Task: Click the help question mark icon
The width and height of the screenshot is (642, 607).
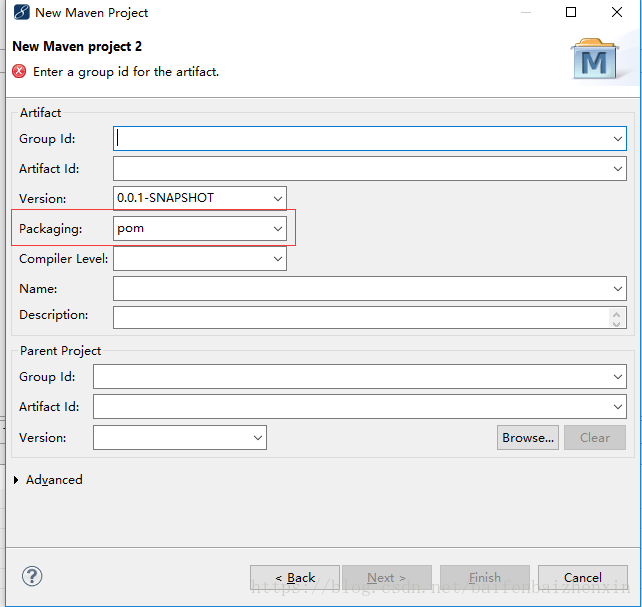Action: click(32, 576)
